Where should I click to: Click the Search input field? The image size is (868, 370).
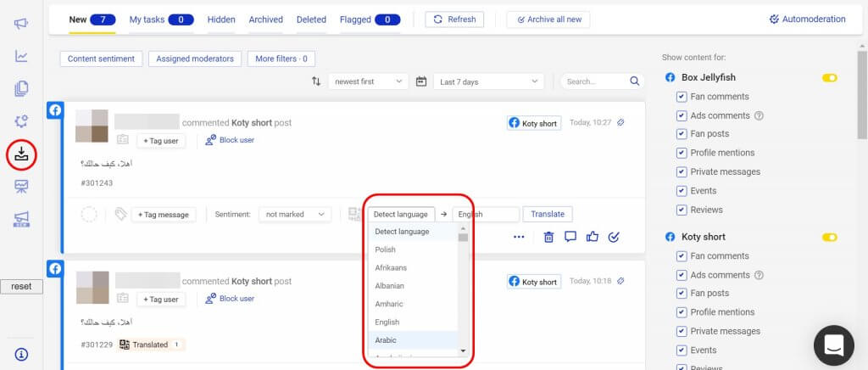click(593, 81)
